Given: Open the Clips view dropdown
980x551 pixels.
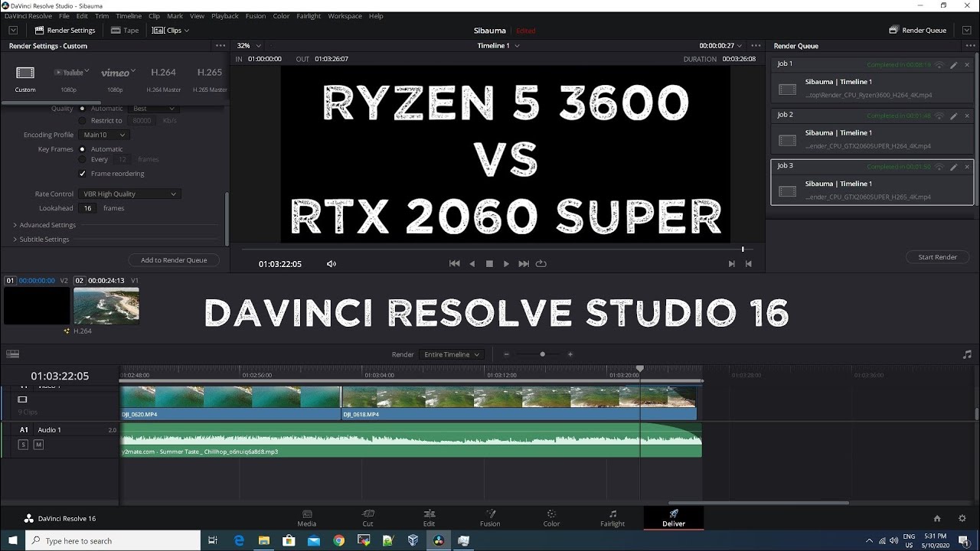Looking at the screenshot, I should coord(171,31).
